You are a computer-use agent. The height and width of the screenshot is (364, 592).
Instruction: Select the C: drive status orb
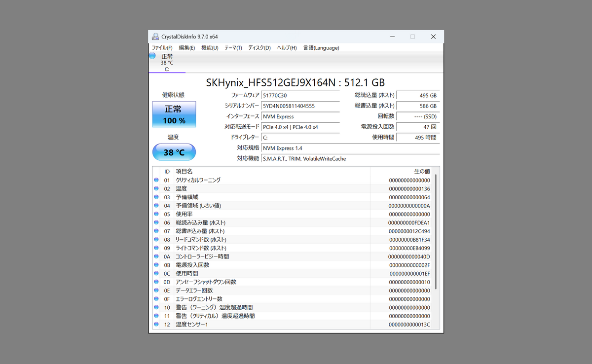pos(152,56)
